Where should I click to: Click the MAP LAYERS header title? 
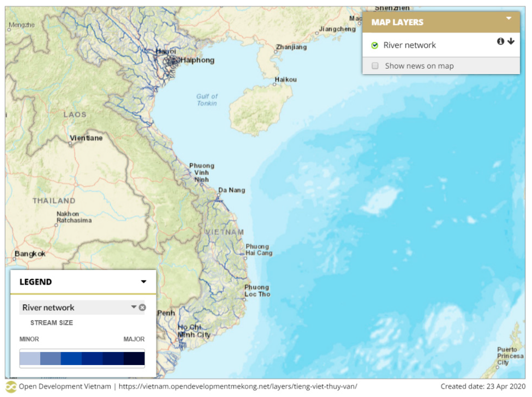tap(397, 22)
